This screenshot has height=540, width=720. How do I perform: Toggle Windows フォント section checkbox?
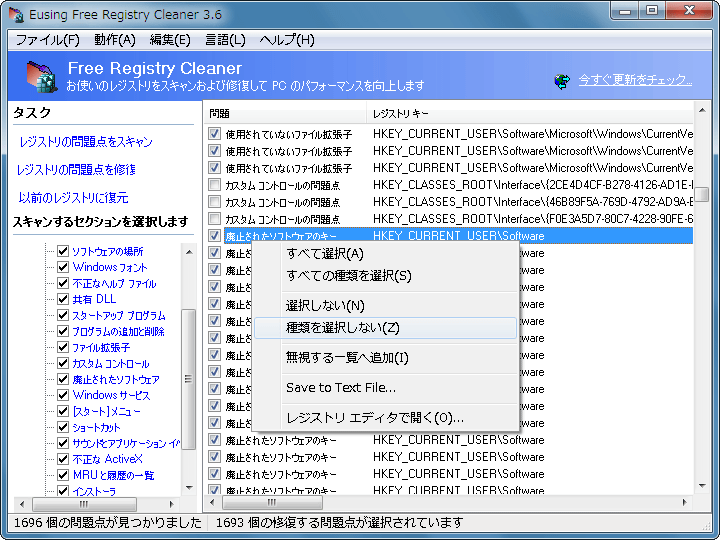(63, 267)
